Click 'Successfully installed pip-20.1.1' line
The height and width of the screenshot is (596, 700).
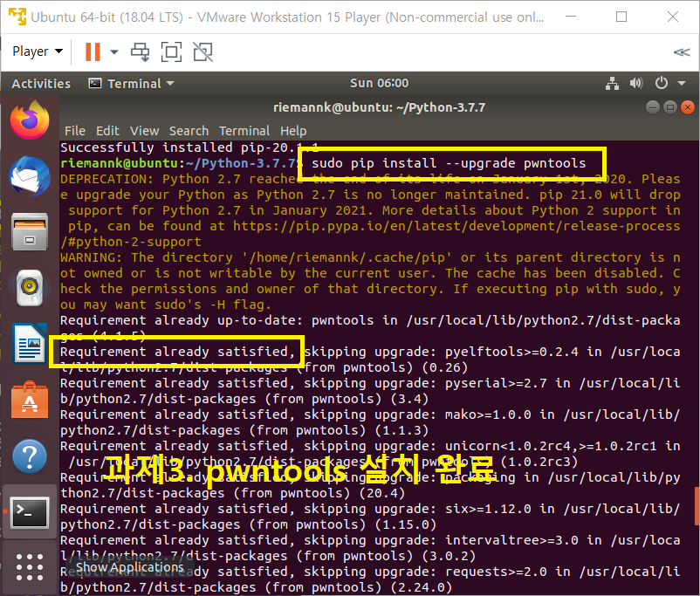(x=189, y=147)
